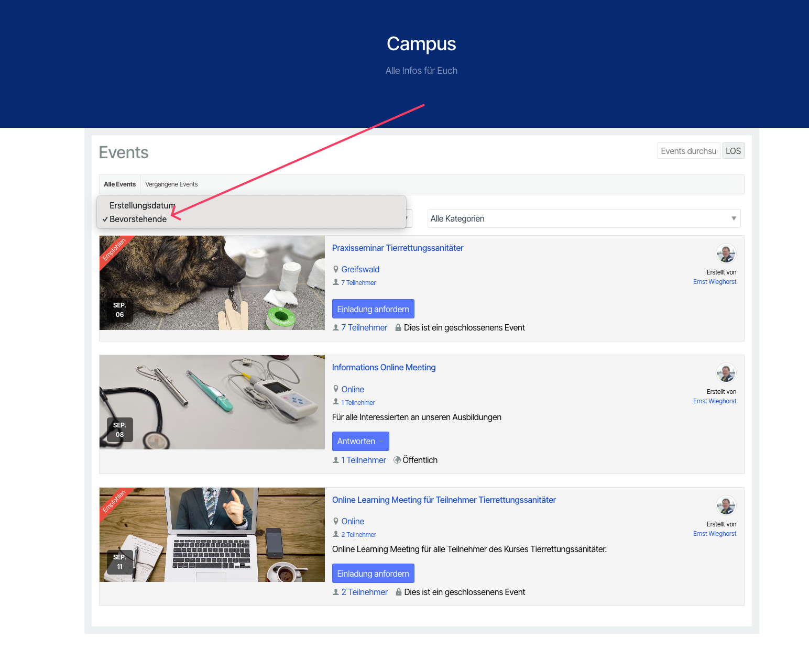
Task: Click the SEP. 08 date badge
Action: click(x=119, y=430)
